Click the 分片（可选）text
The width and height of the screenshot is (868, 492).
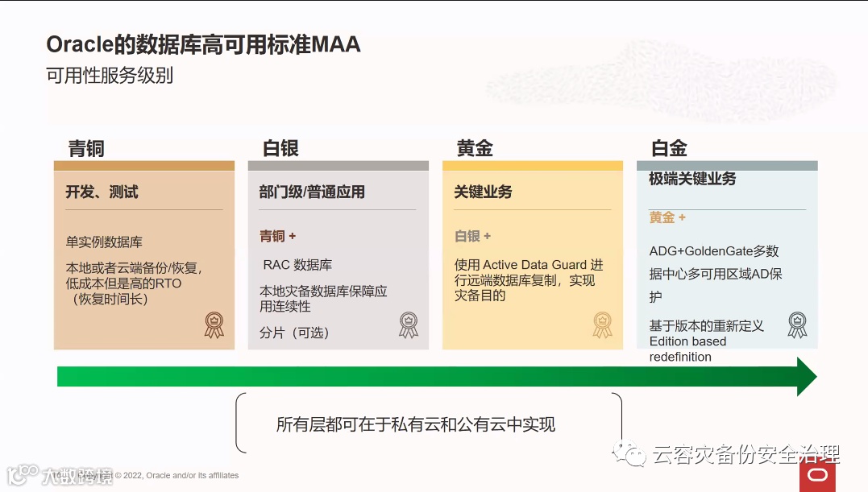click(x=294, y=333)
